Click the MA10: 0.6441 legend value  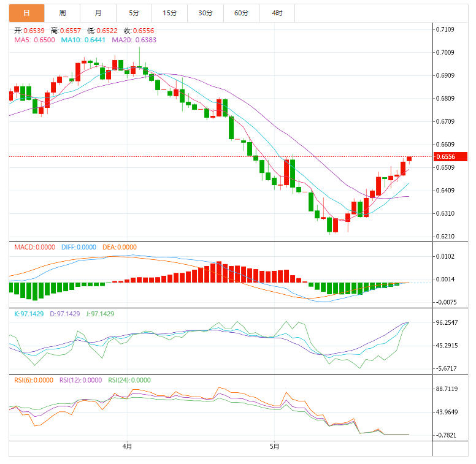point(83,40)
